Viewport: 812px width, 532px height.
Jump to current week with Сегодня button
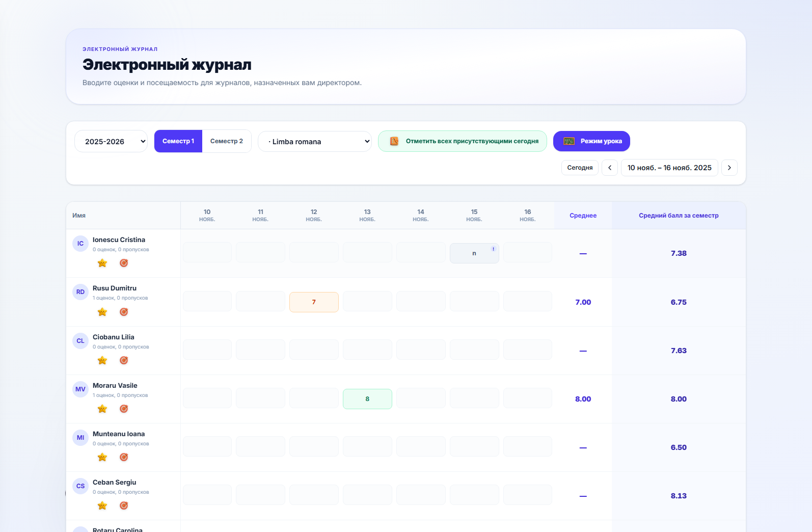coord(580,168)
